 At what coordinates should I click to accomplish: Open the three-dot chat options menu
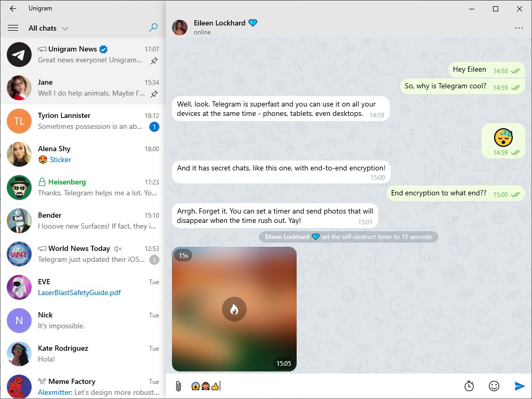click(x=519, y=28)
